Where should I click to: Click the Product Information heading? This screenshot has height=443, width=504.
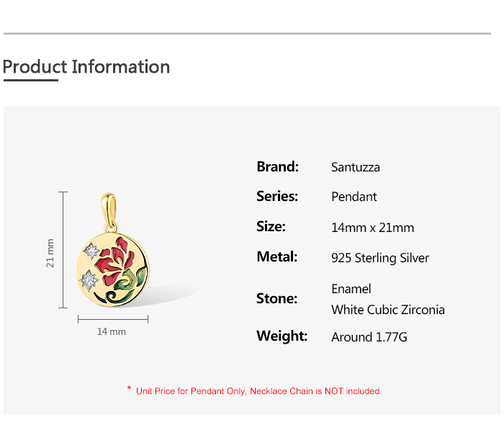pyautogui.click(x=86, y=67)
